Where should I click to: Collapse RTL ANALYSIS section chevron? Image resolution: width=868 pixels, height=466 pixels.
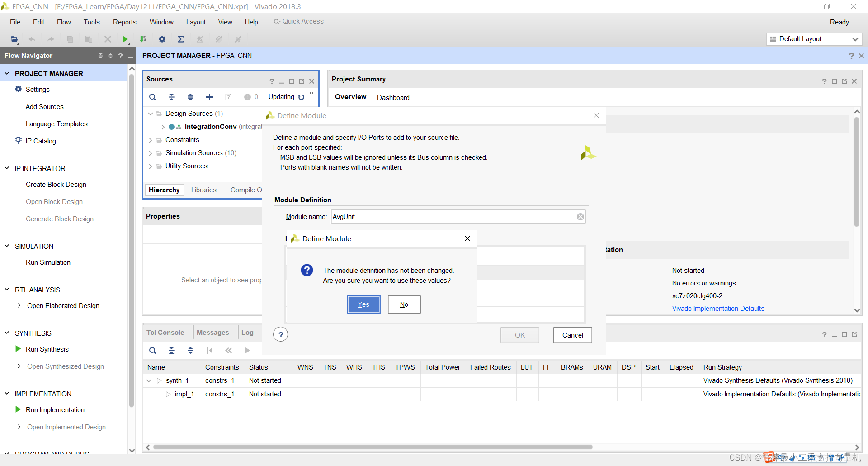(7, 289)
